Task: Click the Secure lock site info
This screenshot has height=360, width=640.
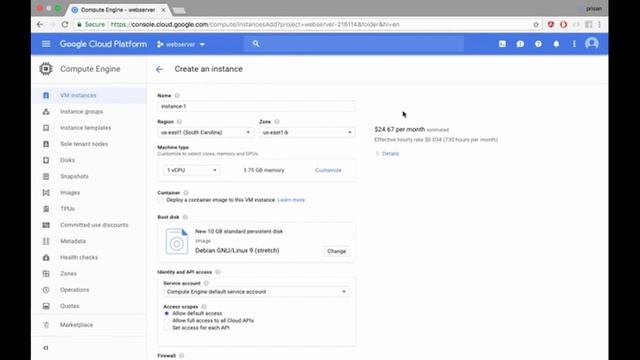Action: [x=91, y=24]
